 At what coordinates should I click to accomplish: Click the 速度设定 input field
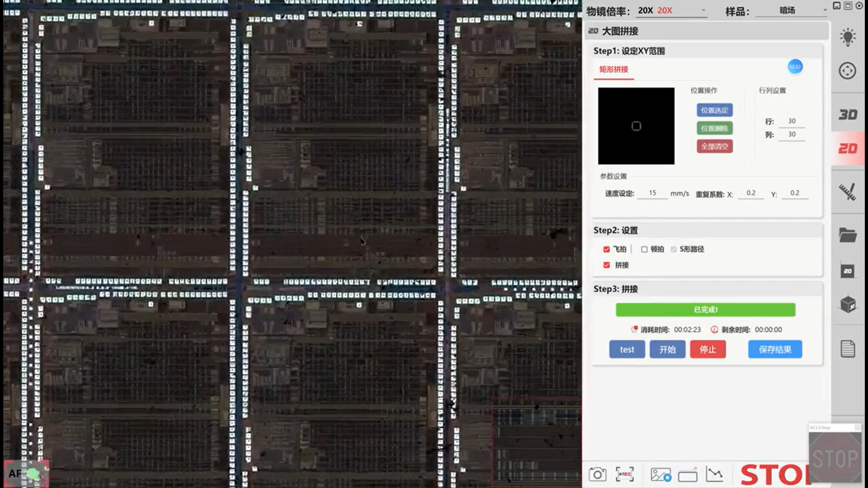point(652,193)
